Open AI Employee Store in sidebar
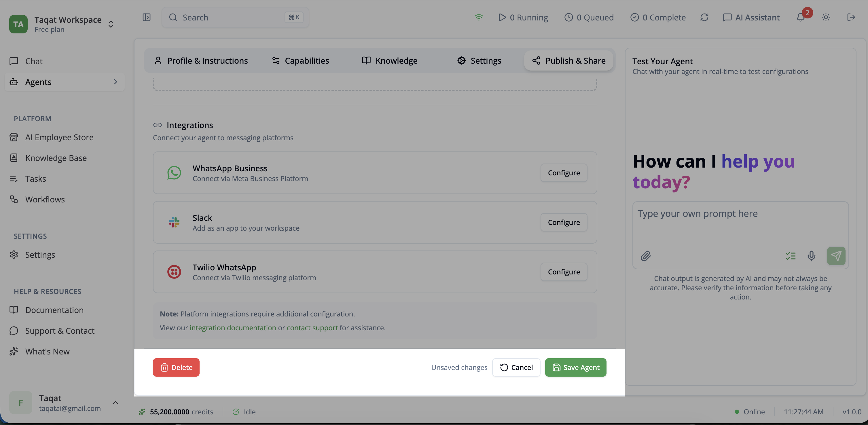This screenshot has height=425, width=868. 59,137
